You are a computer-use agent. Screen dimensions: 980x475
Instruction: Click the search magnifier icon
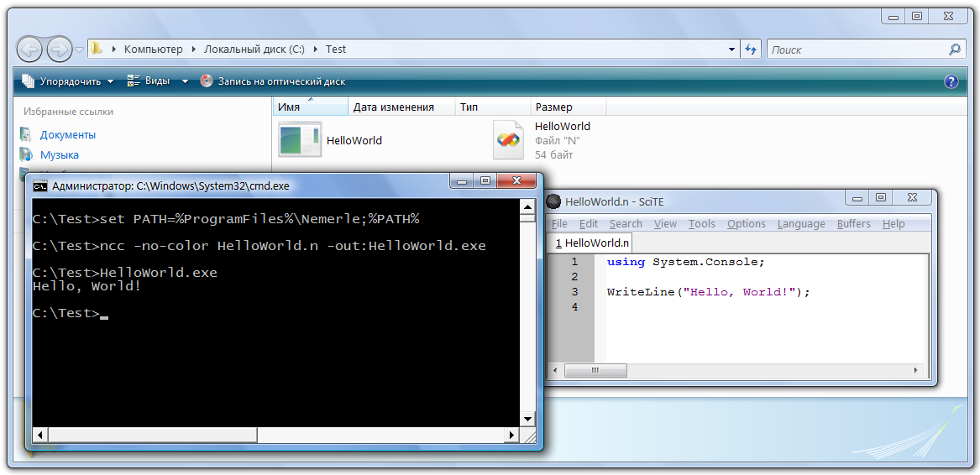[x=954, y=50]
